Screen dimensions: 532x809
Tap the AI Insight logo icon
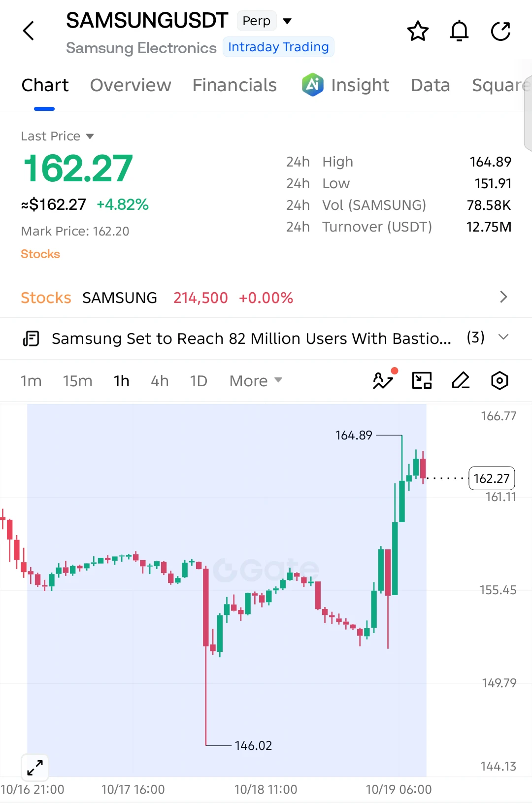coord(313,85)
